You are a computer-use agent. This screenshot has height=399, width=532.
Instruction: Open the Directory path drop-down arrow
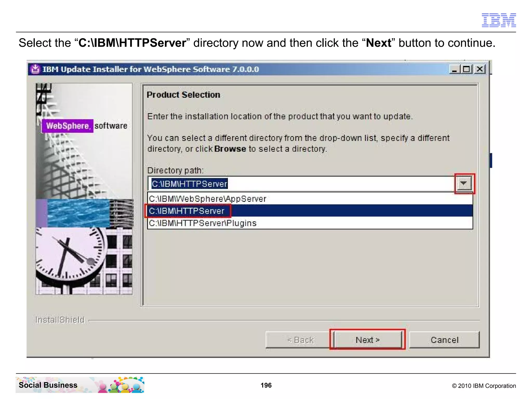pyautogui.click(x=464, y=184)
